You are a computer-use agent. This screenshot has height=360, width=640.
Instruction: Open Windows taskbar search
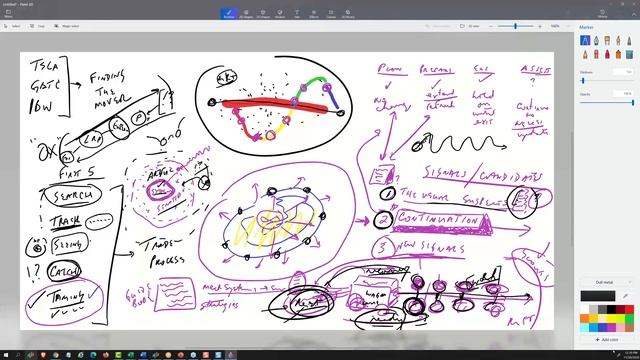tap(18, 355)
